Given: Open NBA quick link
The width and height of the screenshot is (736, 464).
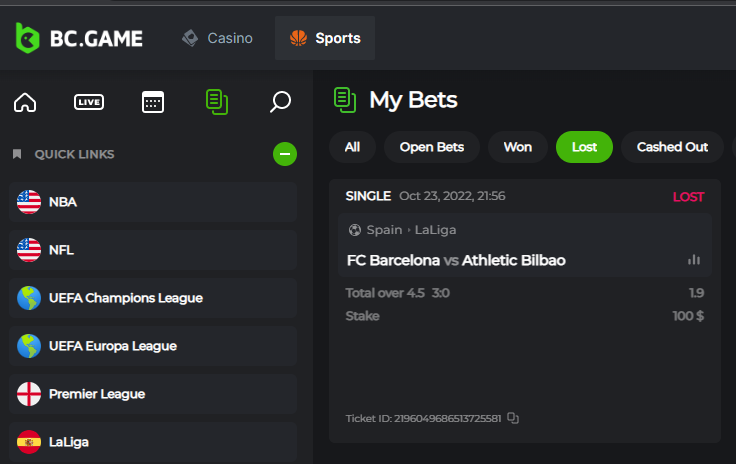Looking at the screenshot, I should point(153,202).
